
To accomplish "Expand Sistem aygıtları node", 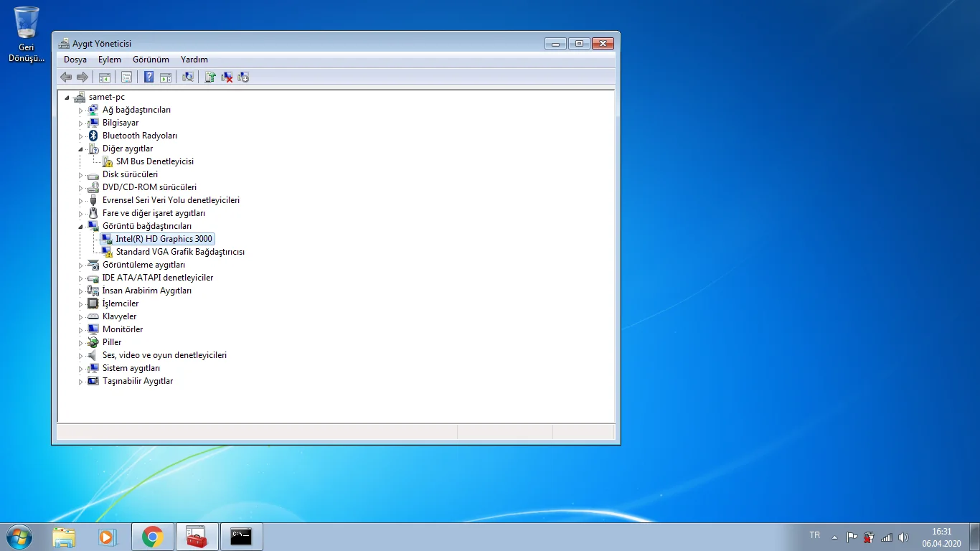I will click(x=81, y=369).
